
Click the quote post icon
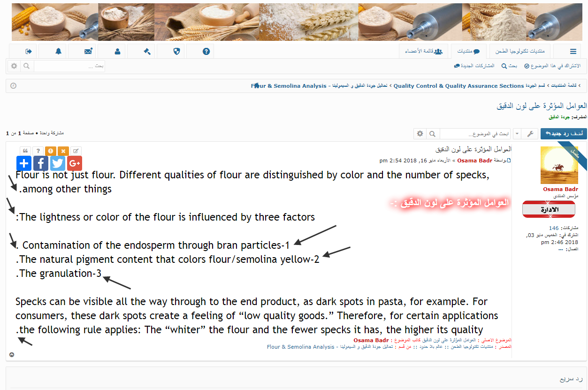(x=25, y=151)
